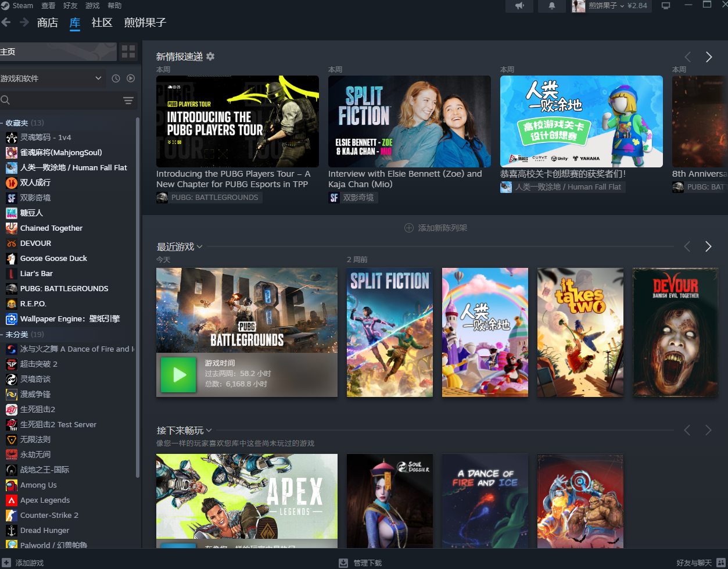Screen dimensions: 728x569
Task: Open the 游戏 games menu
Action: [92, 5]
